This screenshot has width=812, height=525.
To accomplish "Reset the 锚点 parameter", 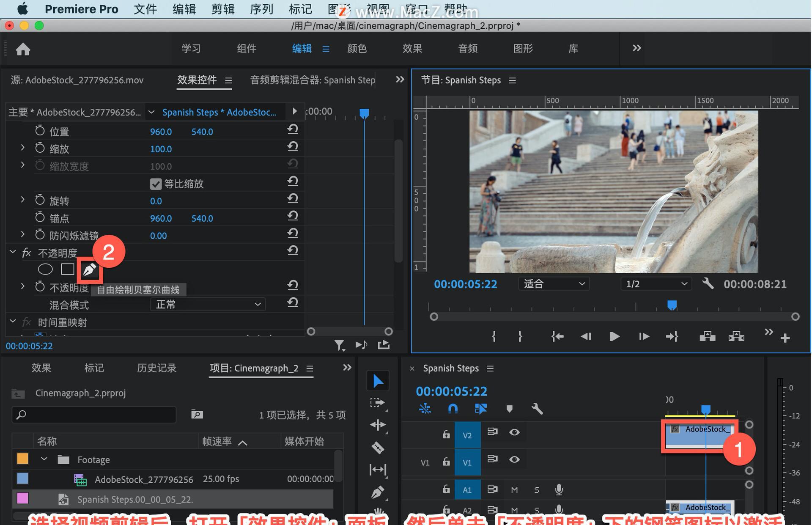I will (x=293, y=216).
